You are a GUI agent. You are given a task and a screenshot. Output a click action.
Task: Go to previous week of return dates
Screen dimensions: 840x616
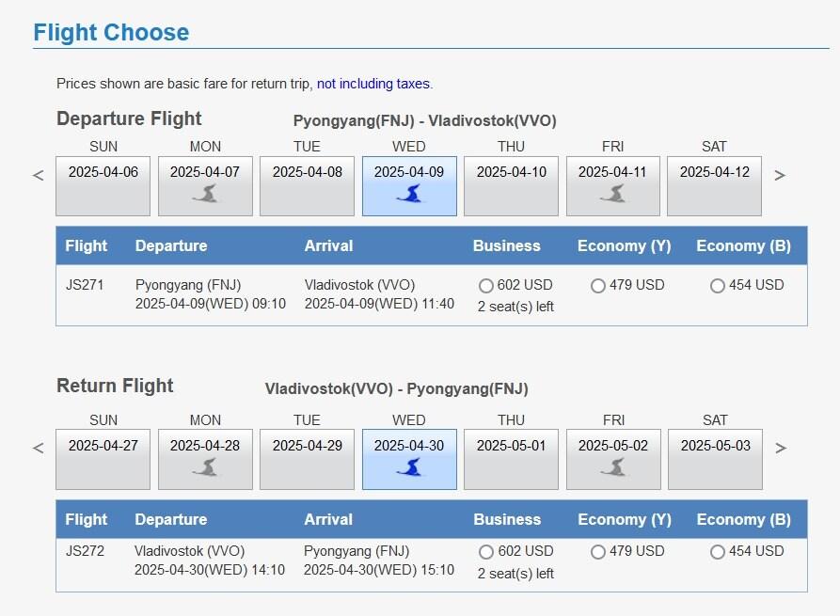coord(38,448)
